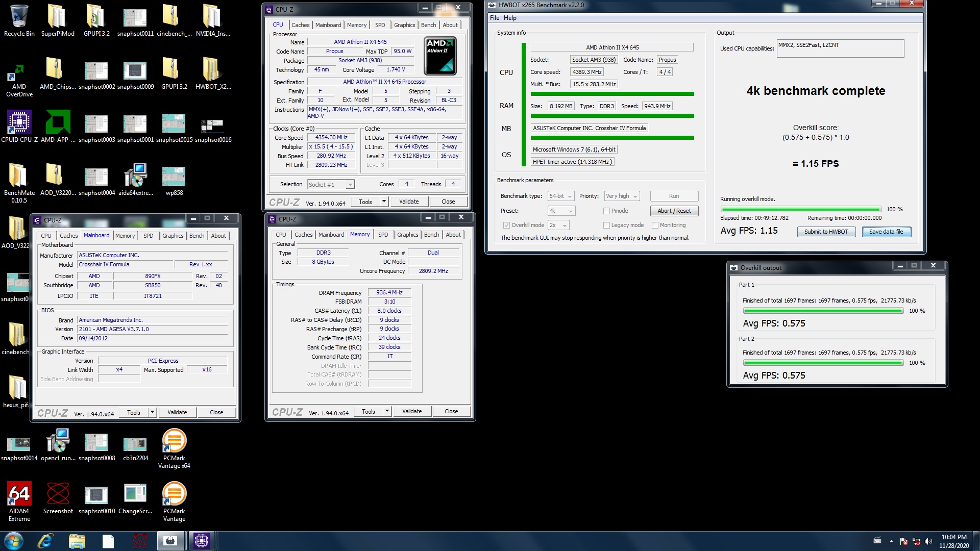Open BenchMate 0.10.5 folder
The image size is (980, 551).
point(19,183)
